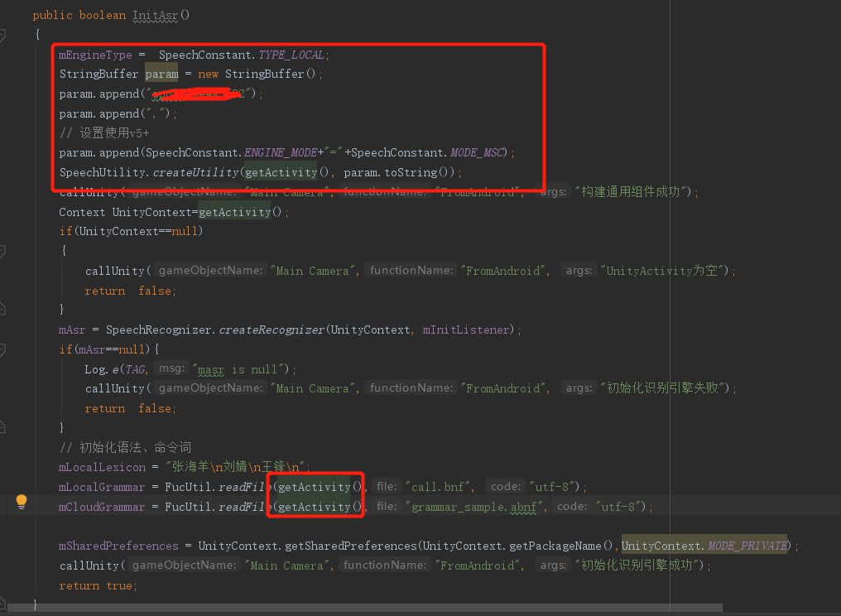The width and height of the screenshot is (841, 616).
Task: Click the toString call in createUtility line
Action: point(411,172)
